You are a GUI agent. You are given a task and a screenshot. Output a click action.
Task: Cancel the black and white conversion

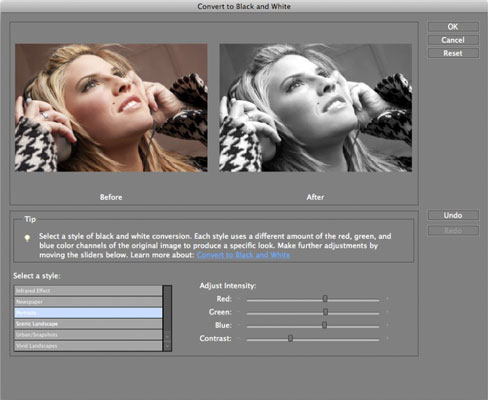click(x=453, y=40)
